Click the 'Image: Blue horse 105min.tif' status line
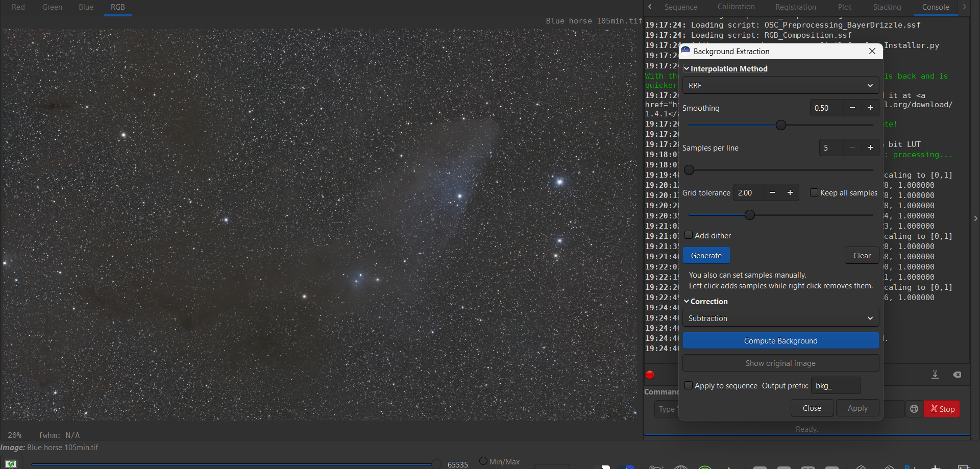This screenshot has height=469, width=980. [x=50, y=447]
